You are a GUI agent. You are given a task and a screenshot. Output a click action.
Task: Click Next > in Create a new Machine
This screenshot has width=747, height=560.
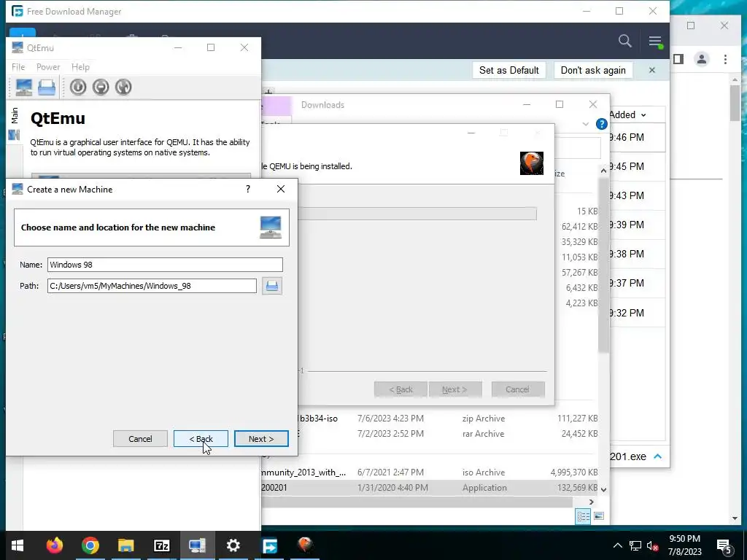click(261, 439)
